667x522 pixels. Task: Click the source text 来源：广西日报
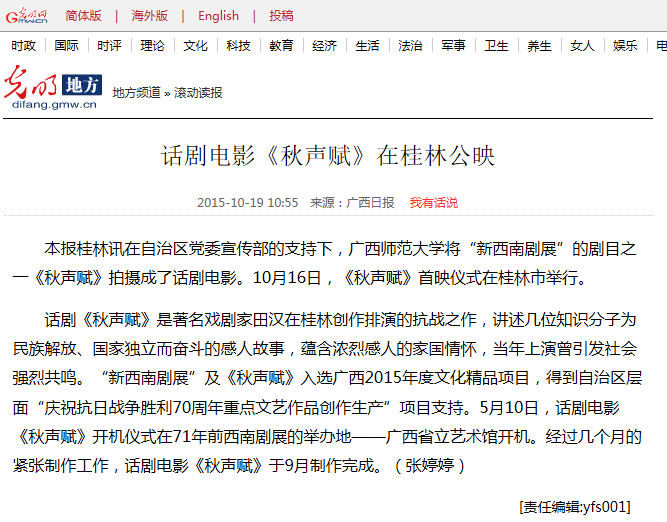tap(352, 203)
